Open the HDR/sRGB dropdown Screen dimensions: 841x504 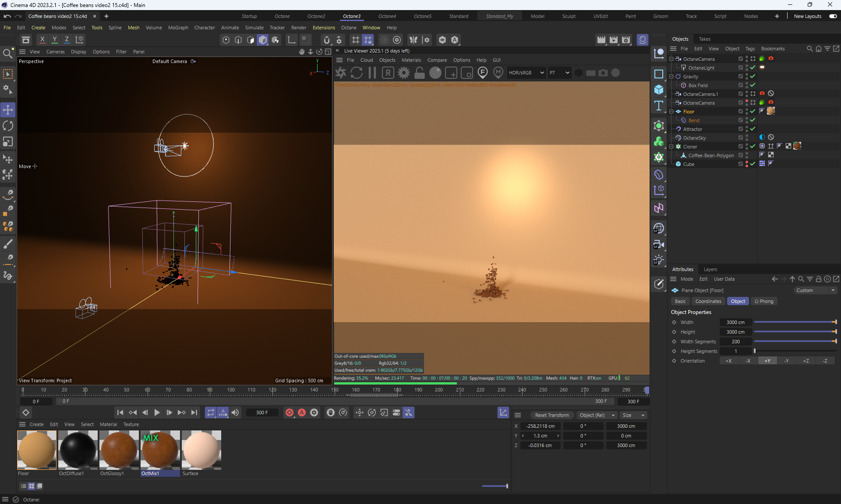(x=526, y=73)
